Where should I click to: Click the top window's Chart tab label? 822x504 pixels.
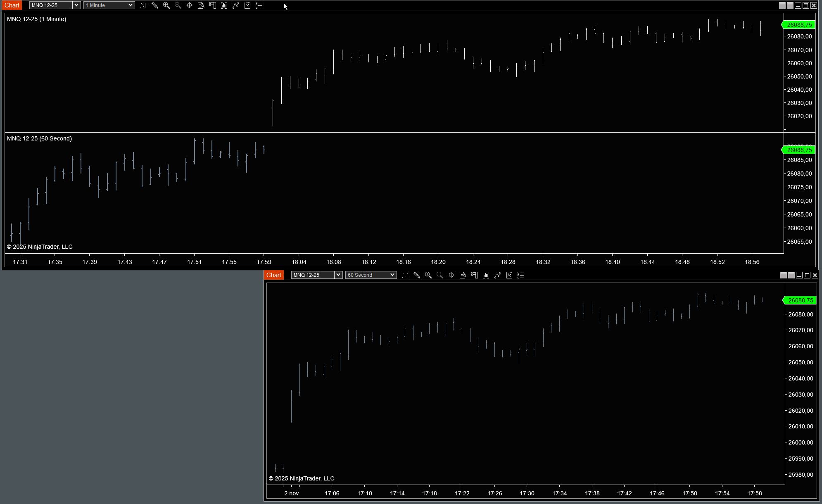tap(12, 5)
